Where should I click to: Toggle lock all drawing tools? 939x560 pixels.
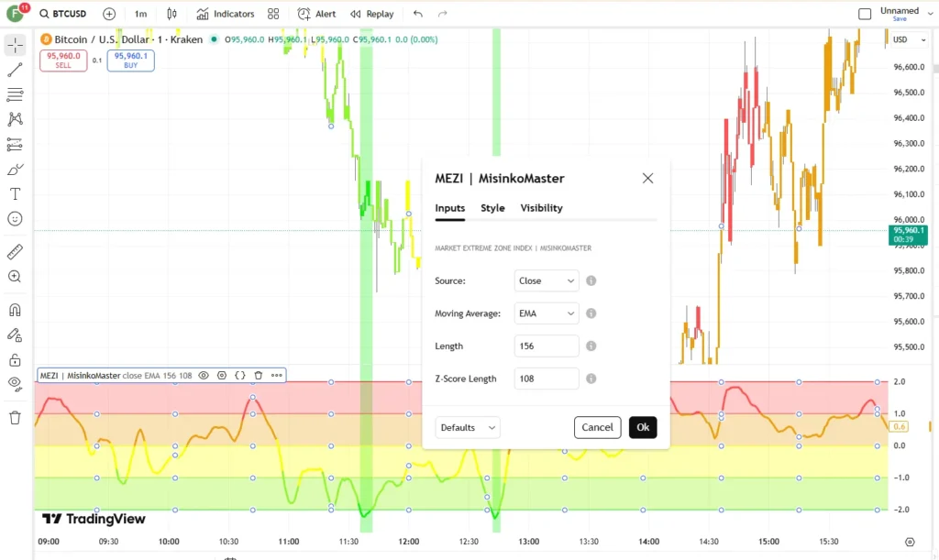pyautogui.click(x=15, y=360)
